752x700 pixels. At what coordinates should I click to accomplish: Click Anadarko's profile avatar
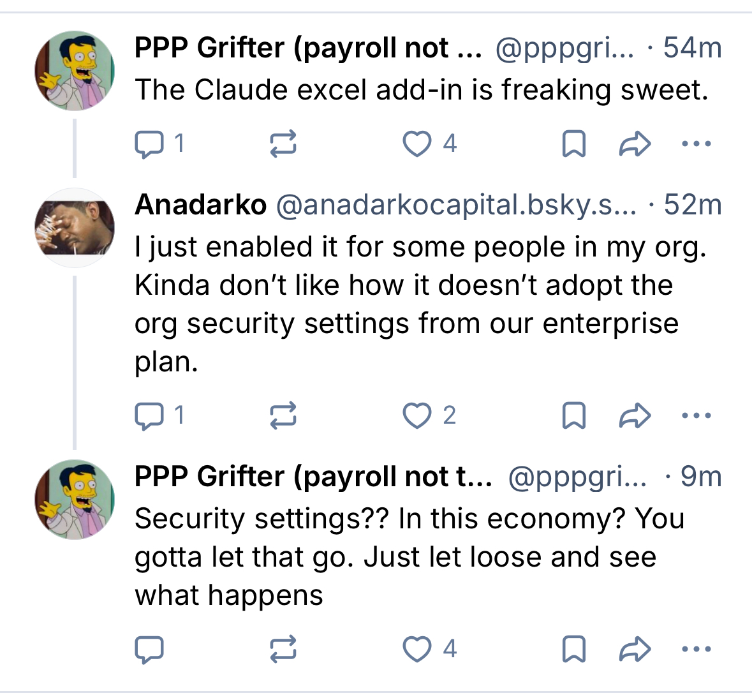point(75,228)
